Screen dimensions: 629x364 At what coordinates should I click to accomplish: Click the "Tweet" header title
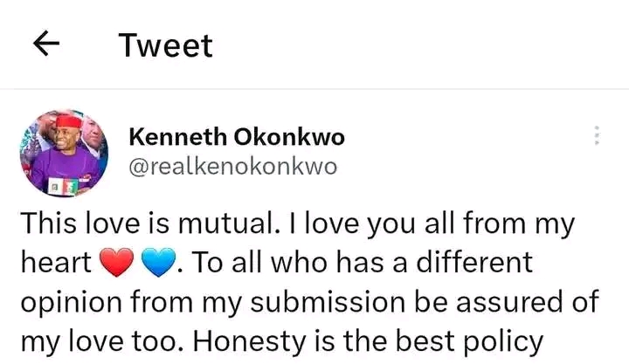[166, 45]
